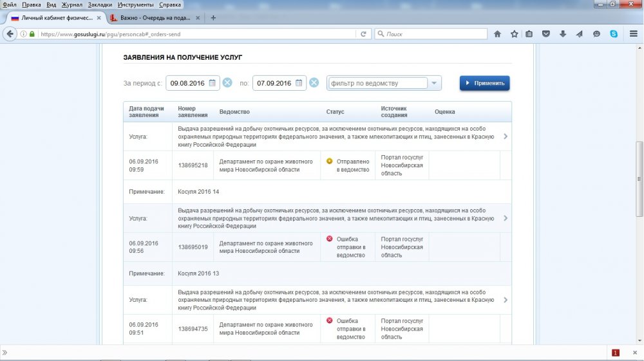Screen dimensions: 644x361
Task: Open the calendar picker for start date 09.08.2016
Action: coord(212,83)
